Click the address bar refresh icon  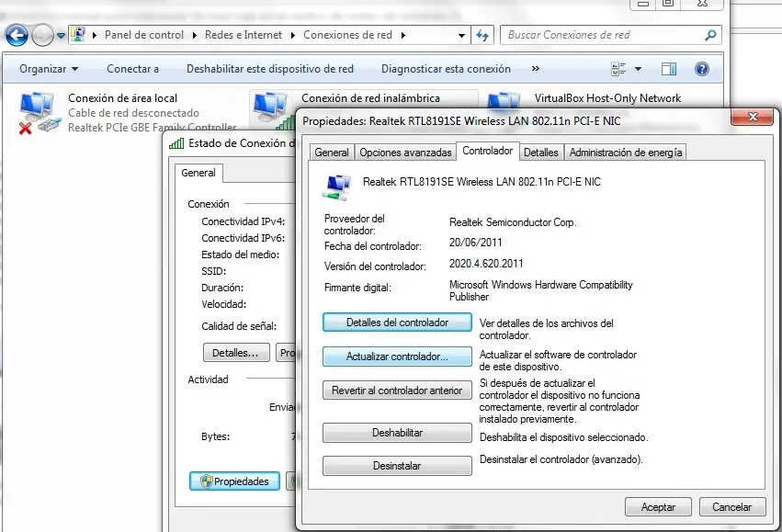(x=482, y=35)
